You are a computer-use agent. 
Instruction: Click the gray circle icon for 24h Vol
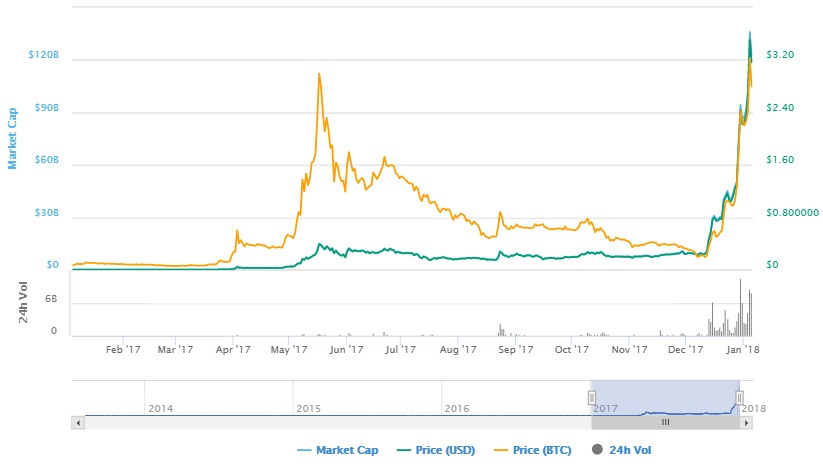[598, 450]
